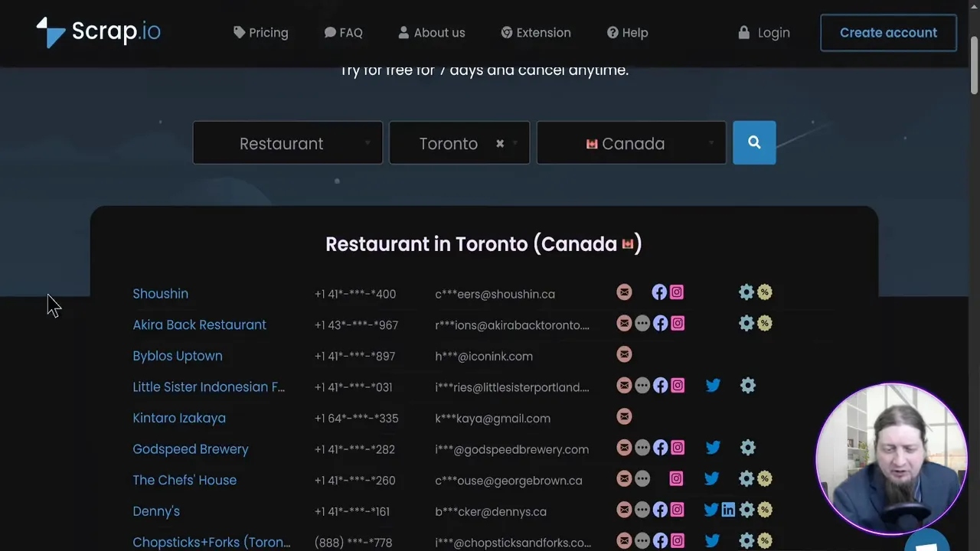Open Little Sister Indonesian F... link
The width and height of the screenshot is (980, 551).
point(208,386)
